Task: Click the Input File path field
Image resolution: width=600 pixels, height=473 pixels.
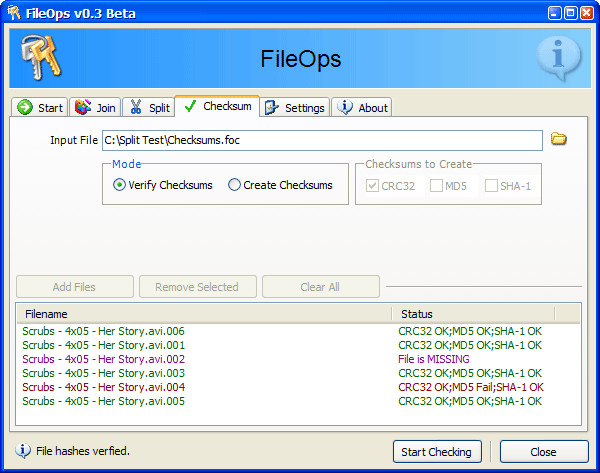Action: click(x=322, y=140)
